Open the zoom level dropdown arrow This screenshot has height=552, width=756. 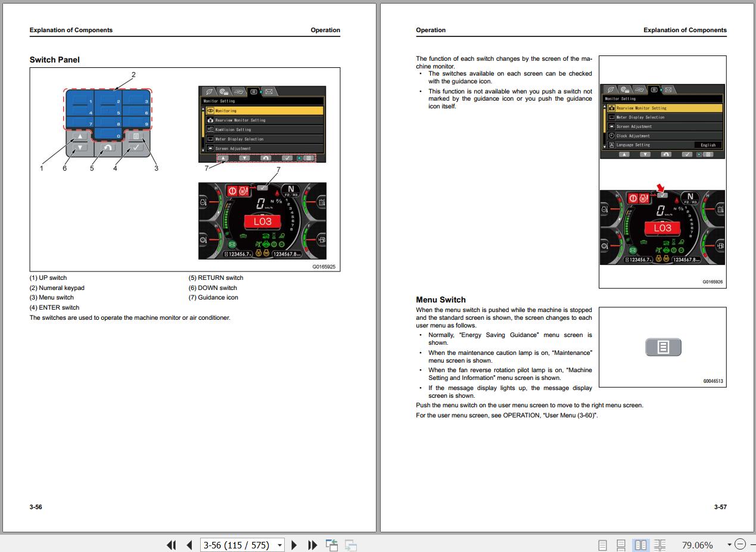pyautogui.click(x=729, y=545)
